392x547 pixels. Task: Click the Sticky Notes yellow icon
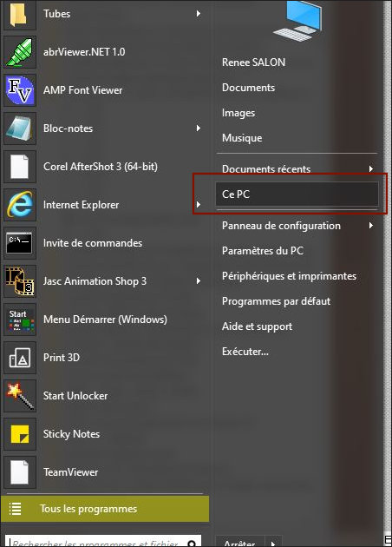click(20, 434)
